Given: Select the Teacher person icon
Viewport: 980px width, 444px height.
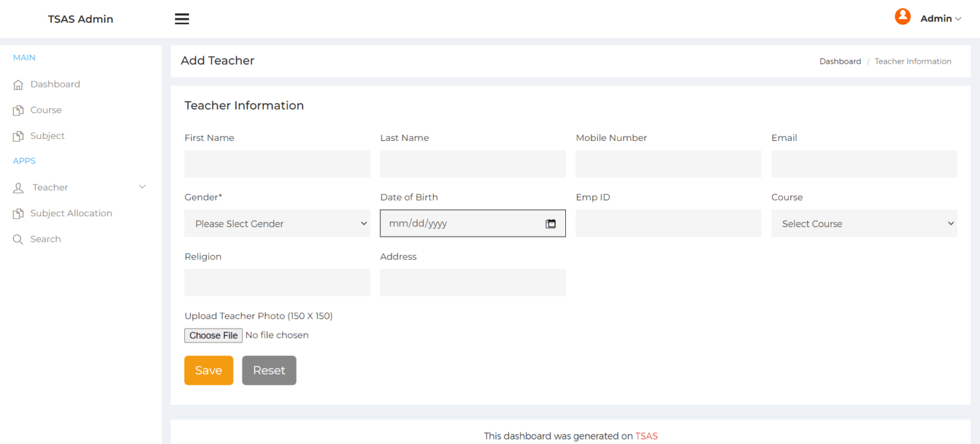Looking at the screenshot, I should tap(18, 186).
